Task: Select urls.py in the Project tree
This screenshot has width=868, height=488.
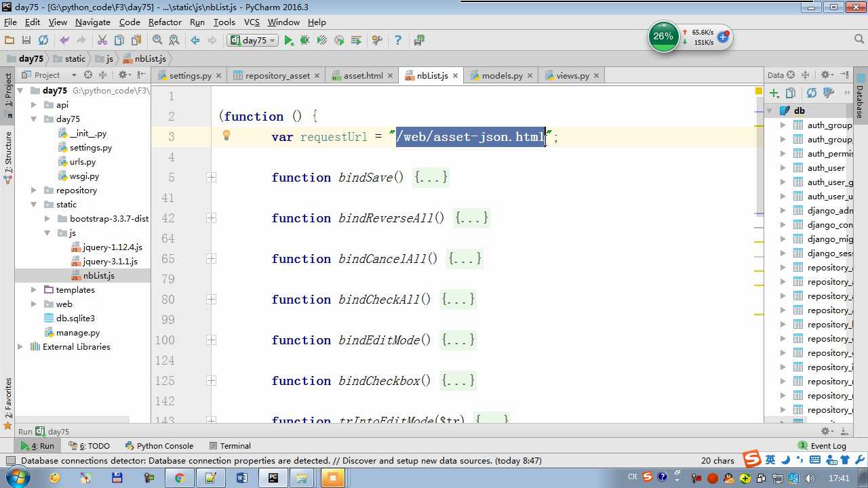Action: [x=82, y=162]
